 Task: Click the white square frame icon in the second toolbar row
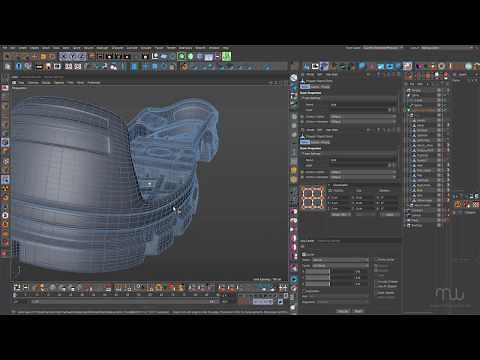coord(57,67)
